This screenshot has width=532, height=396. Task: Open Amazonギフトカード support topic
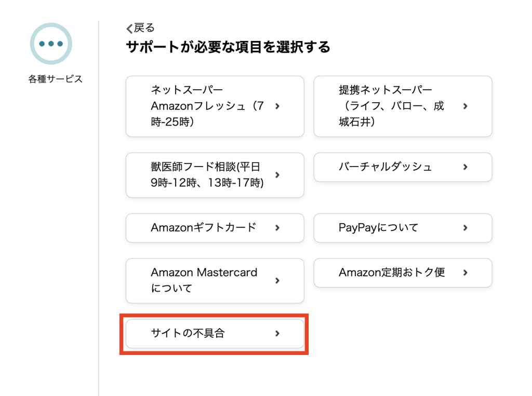pos(215,228)
